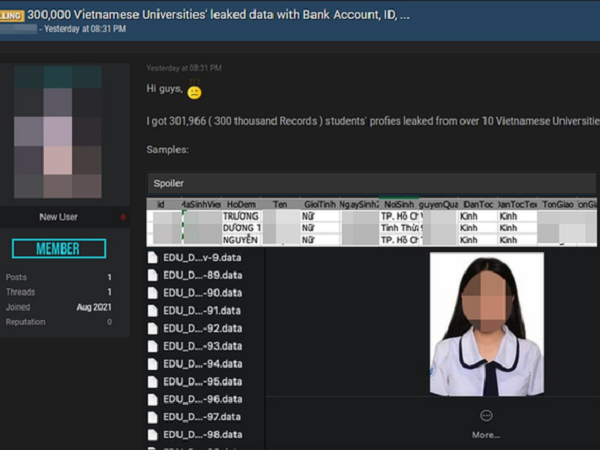600x450 pixels.
Task: Click the file icon for EDU_D...v-9.data
Action: click(153, 256)
